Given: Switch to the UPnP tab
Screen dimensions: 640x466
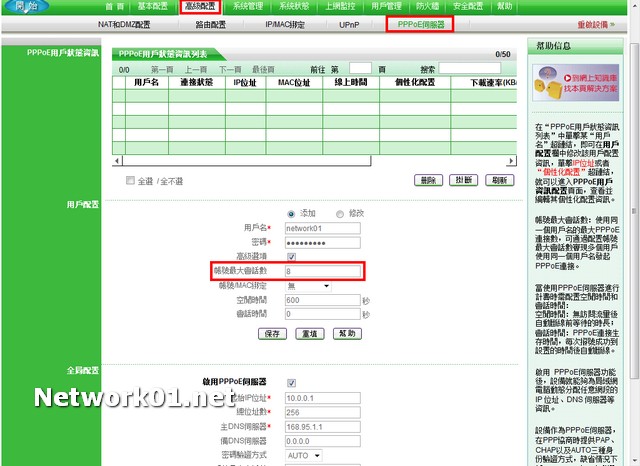Looking at the screenshot, I should (x=349, y=23).
